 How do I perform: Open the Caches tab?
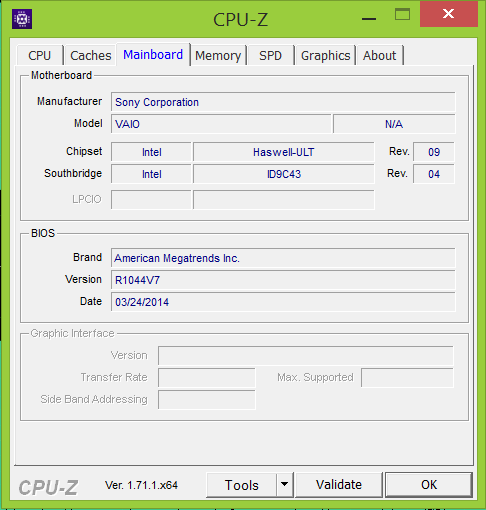90,55
